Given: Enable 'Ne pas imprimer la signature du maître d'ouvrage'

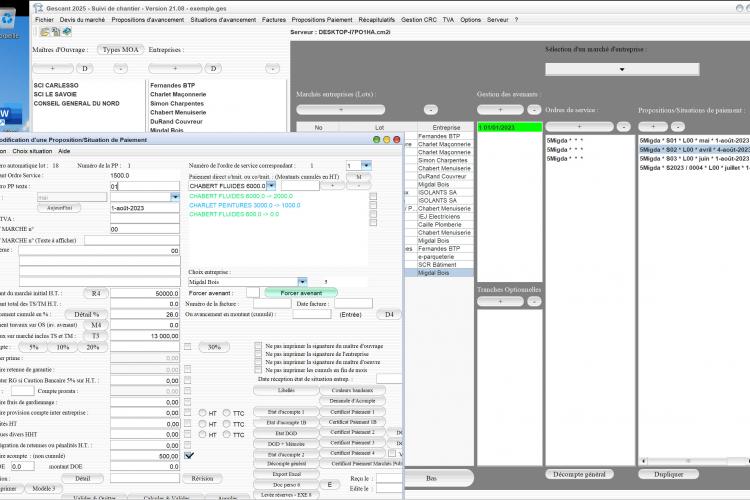Looking at the screenshot, I should click(x=258, y=345).
